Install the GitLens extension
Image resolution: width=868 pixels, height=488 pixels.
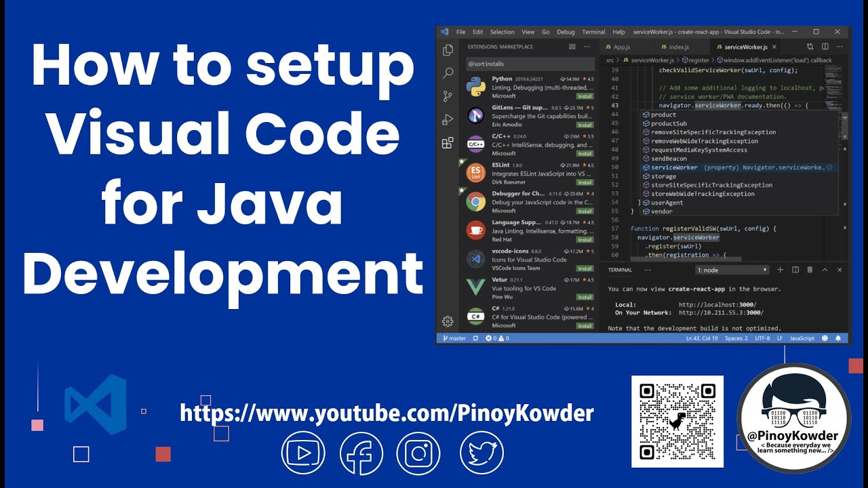[x=585, y=125]
